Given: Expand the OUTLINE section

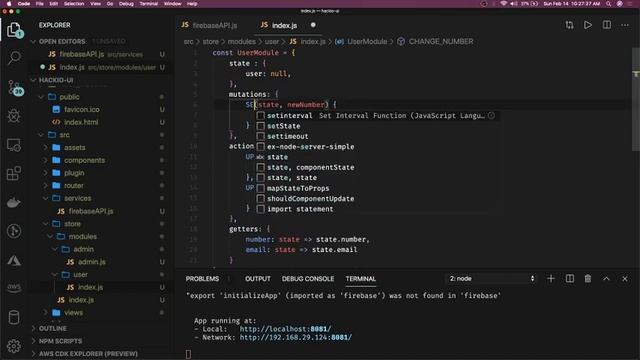Looking at the screenshot, I should click(53, 328).
